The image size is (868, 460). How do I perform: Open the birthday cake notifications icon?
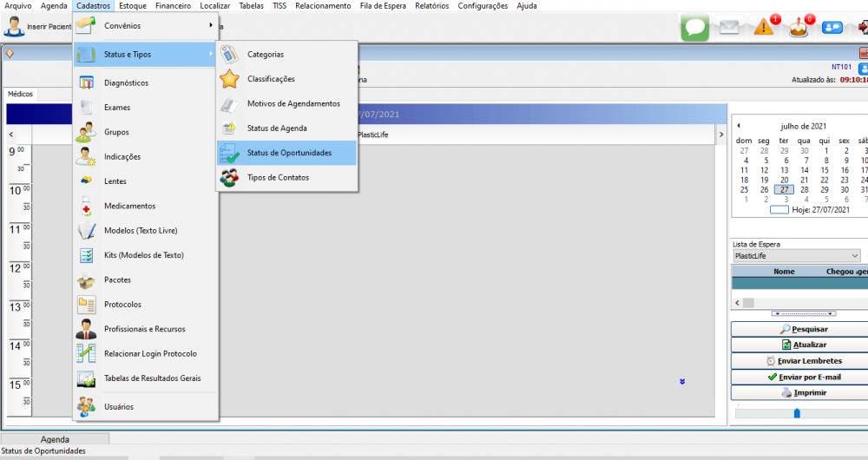point(799,27)
